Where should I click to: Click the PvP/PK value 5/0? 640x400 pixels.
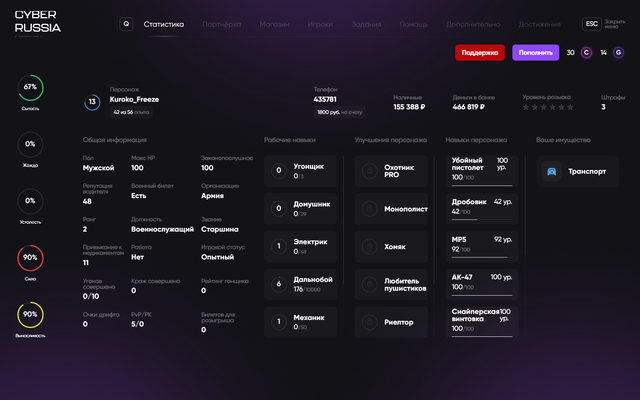click(138, 324)
